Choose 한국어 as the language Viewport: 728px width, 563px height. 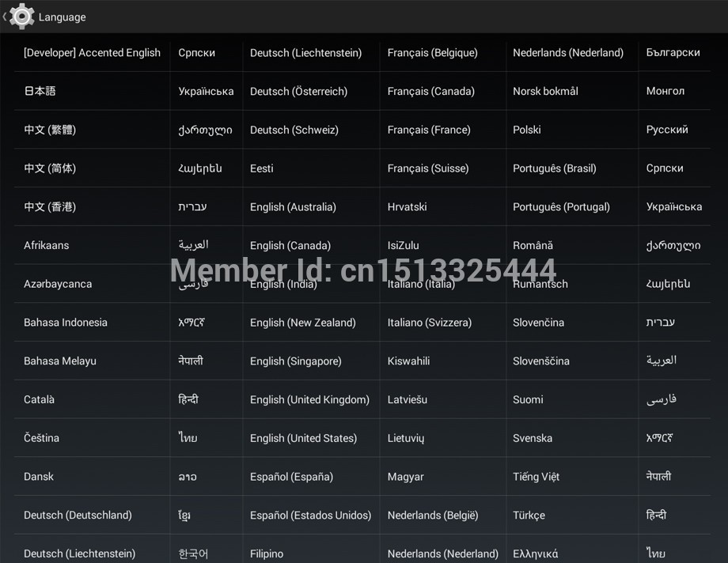193,554
